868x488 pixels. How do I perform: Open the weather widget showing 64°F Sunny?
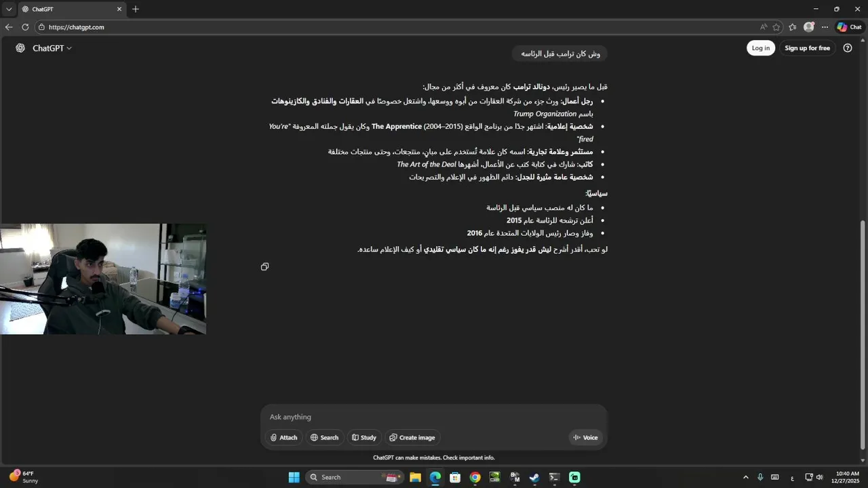point(24,477)
